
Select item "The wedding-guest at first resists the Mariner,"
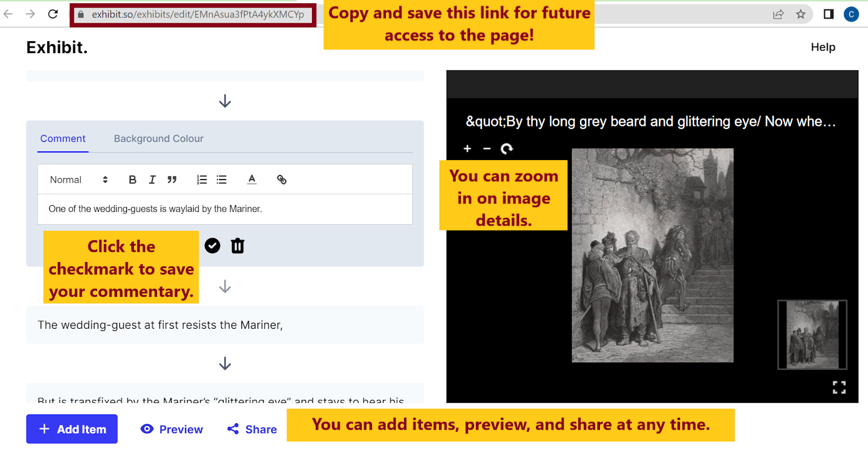pos(225,325)
